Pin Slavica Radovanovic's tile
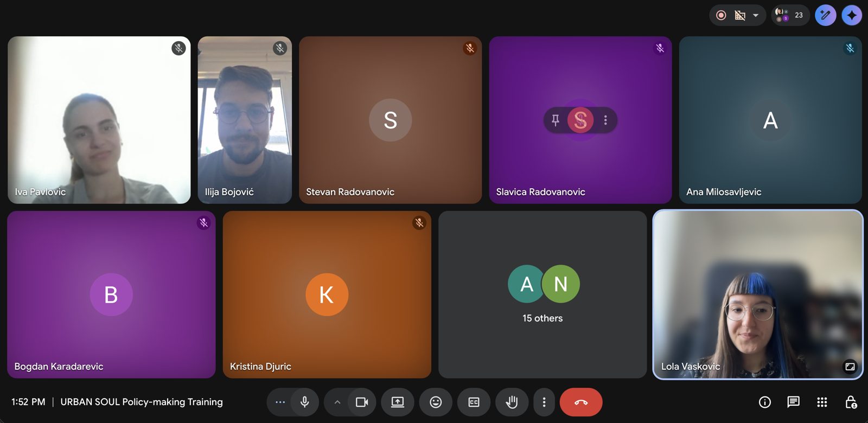This screenshot has height=423, width=868. (x=555, y=120)
